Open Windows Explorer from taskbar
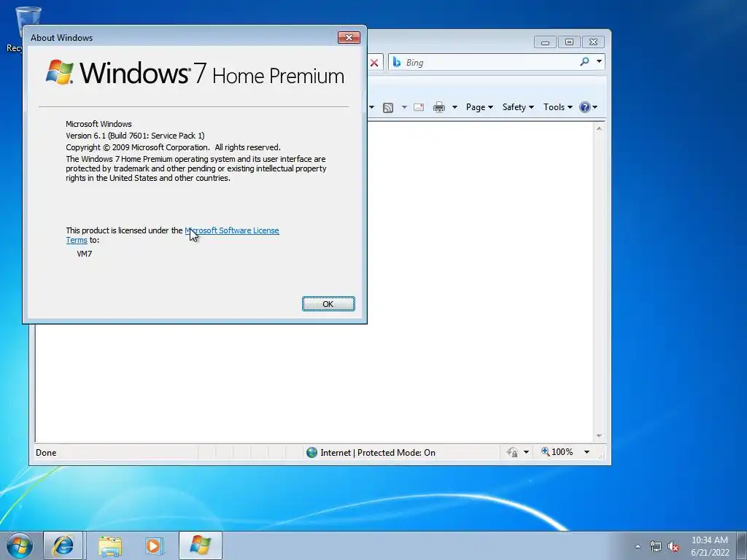Screen dimensions: 747x560 110,545
